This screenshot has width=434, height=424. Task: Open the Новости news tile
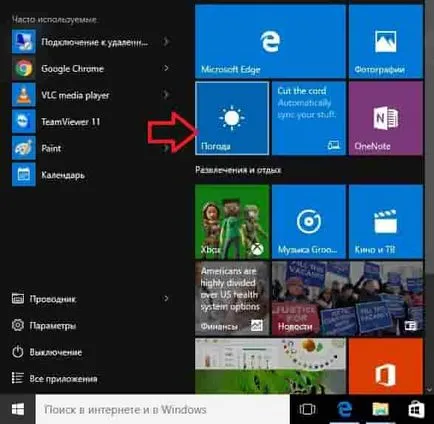coord(347,298)
